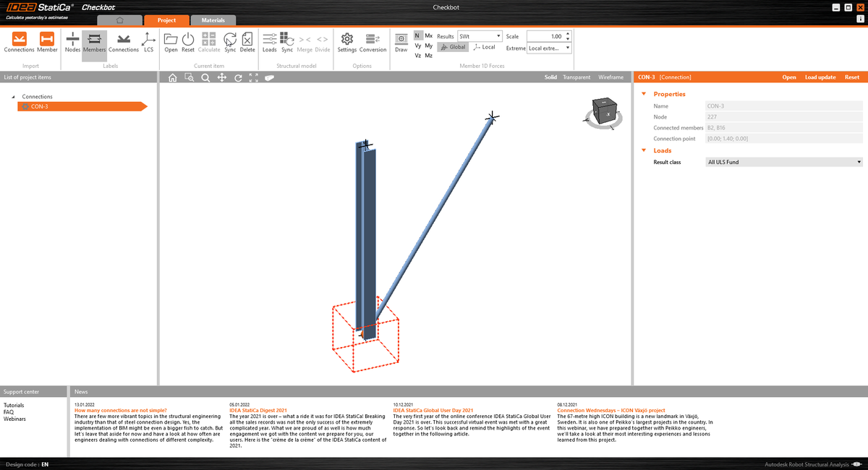Select the Loads structural model tool

tap(269, 41)
